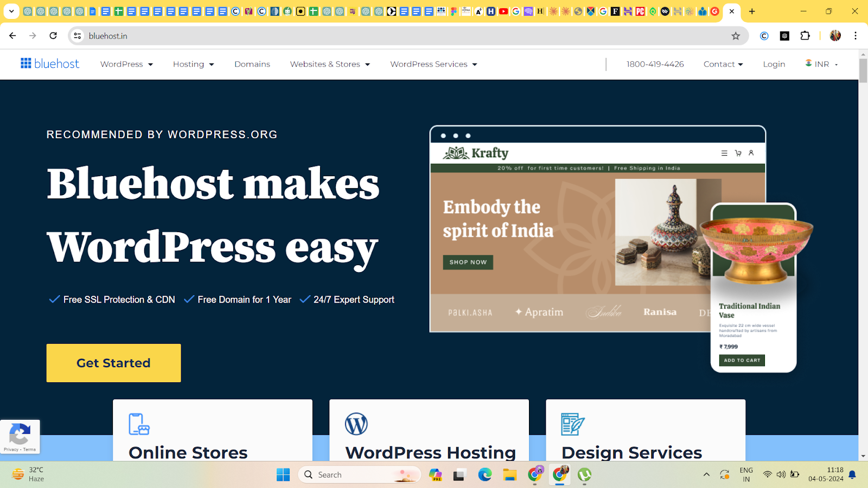Bookmark this page with the star icon

tap(736, 36)
